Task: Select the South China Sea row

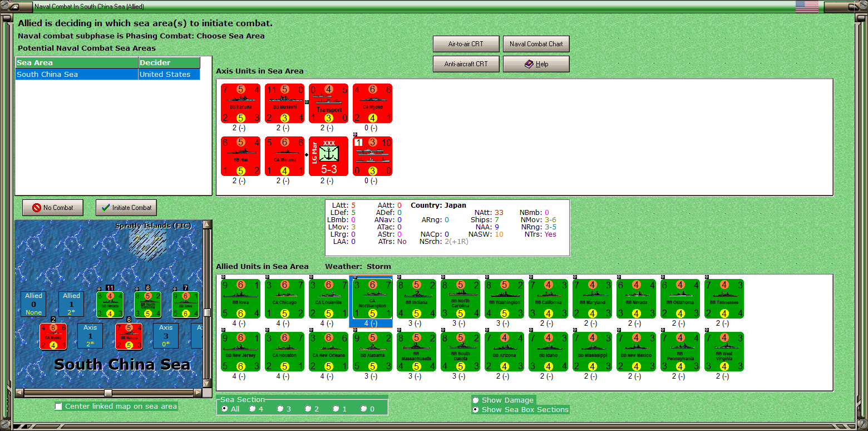Action: click(107, 75)
